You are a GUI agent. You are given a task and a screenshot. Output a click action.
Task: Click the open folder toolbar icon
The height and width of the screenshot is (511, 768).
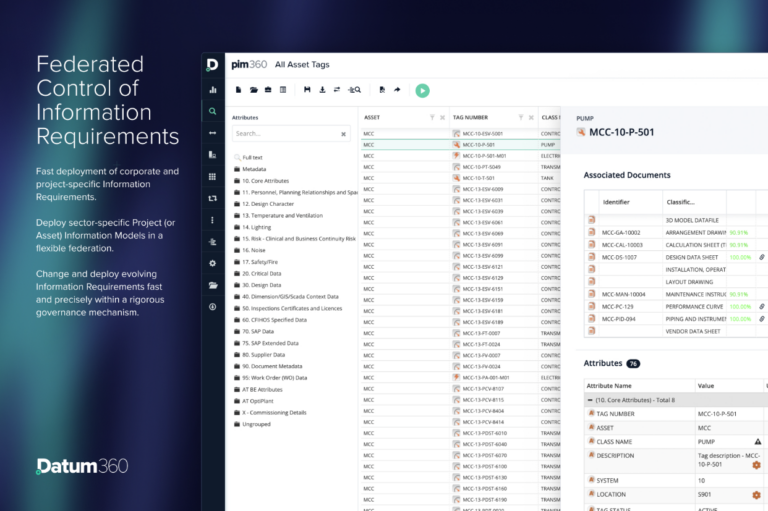(x=253, y=90)
